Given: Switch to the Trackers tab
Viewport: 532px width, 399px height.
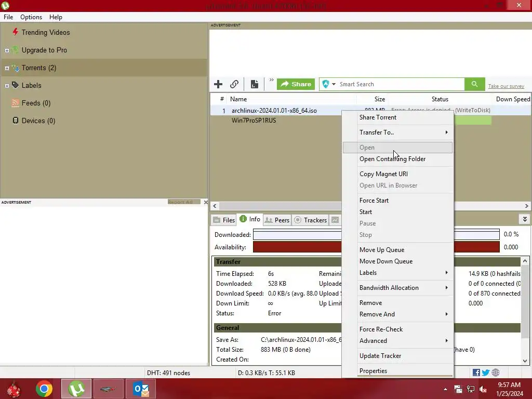Looking at the screenshot, I should pos(311,220).
